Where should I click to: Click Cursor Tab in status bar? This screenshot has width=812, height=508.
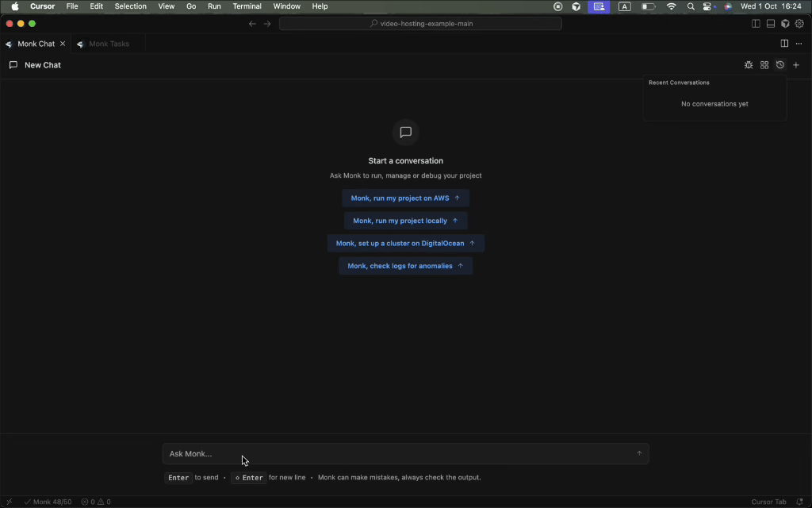point(768,502)
